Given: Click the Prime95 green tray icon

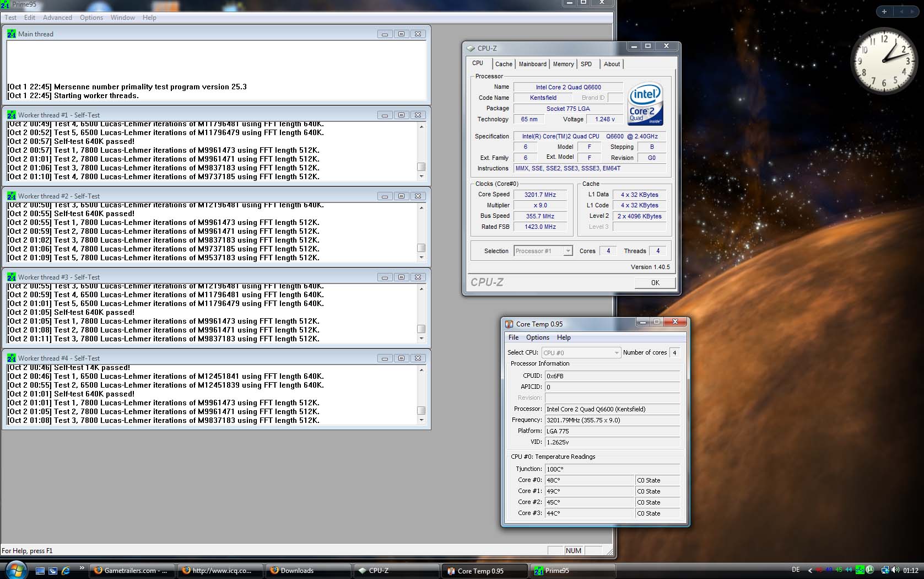Looking at the screenshot, I should (x=859, y=571).
